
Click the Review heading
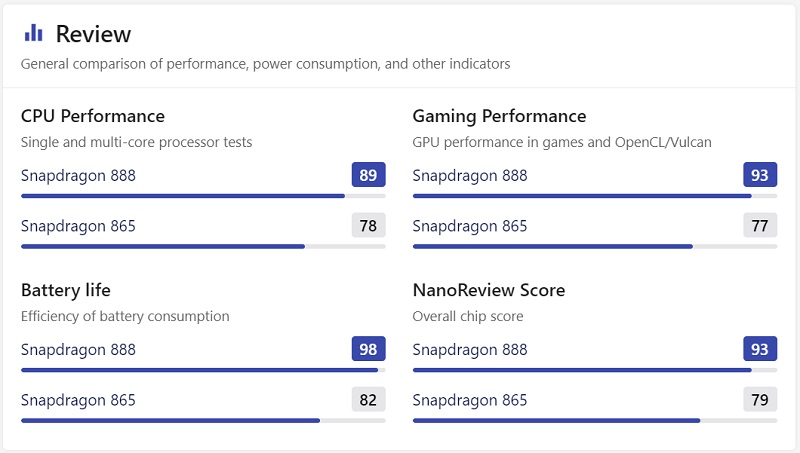[93, 34]
